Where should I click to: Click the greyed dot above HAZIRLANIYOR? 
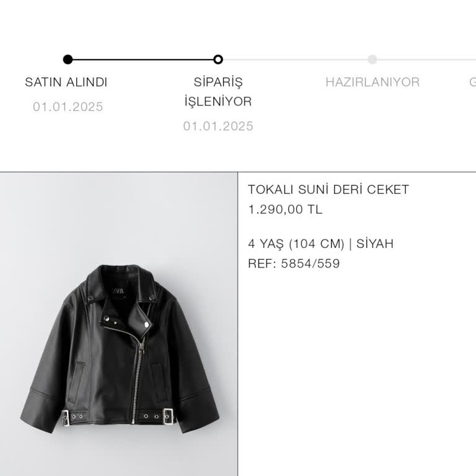[372, 59]
